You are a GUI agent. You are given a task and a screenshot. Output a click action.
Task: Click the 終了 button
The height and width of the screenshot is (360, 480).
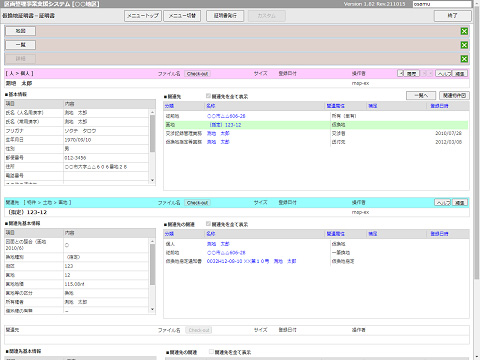[453, 16]
